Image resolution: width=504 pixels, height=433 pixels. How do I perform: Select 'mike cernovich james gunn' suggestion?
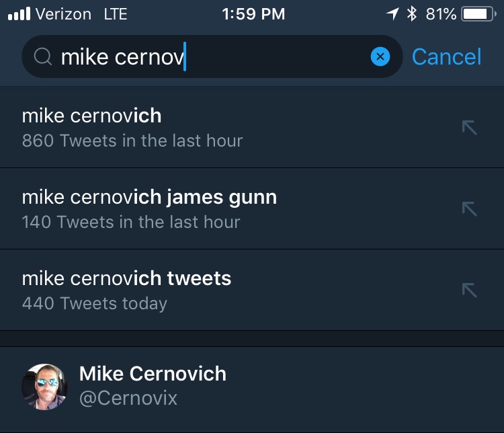(252, 208)
